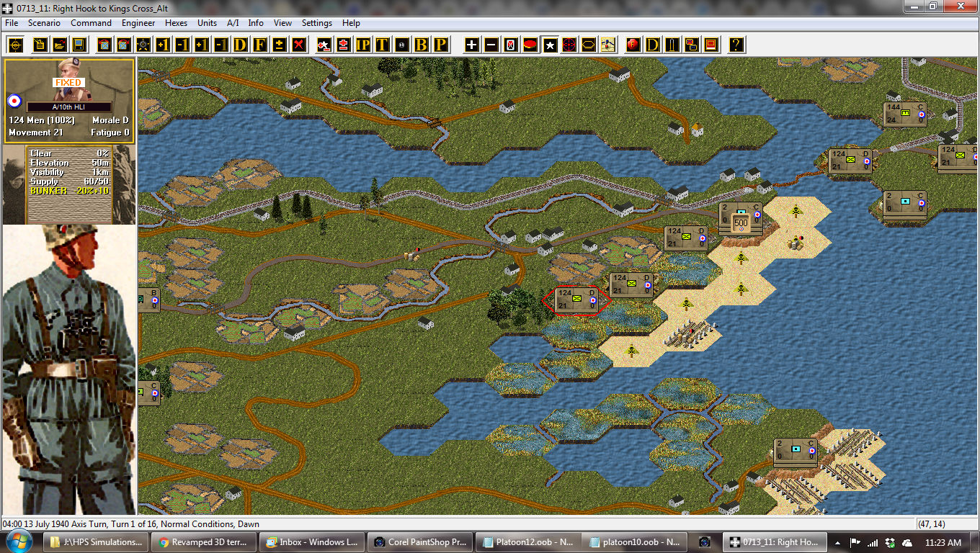The width and height of the screenshot is (980, 553).
Task: Click the red X toolbar icon
Action: [298, 45]
